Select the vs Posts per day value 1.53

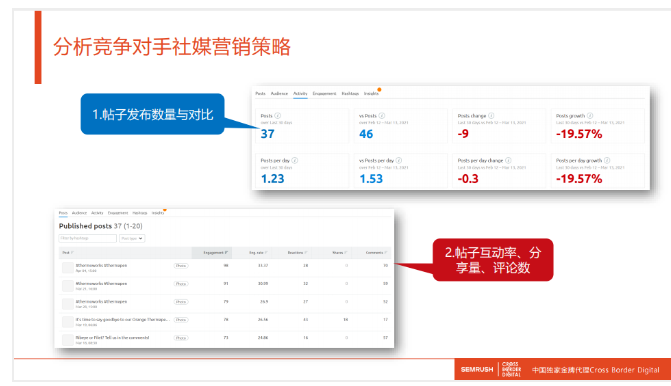(371, 179)
